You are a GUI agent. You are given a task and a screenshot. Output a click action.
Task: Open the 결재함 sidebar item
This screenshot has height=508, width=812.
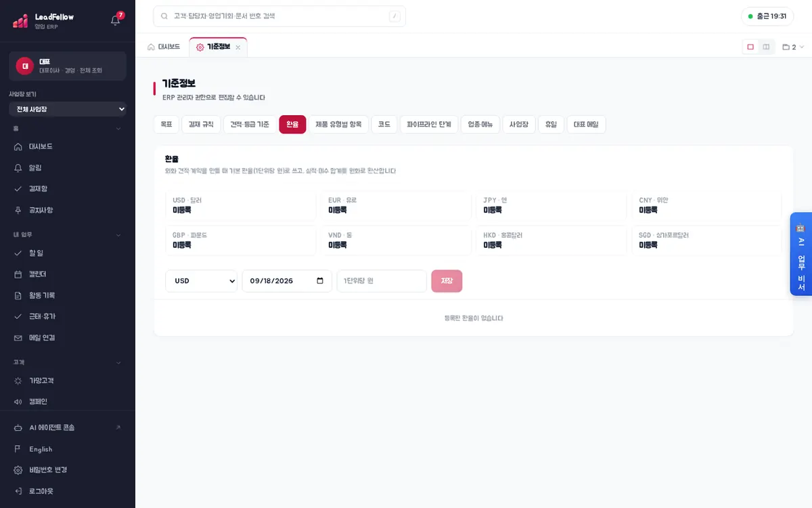tap(68, 188)
